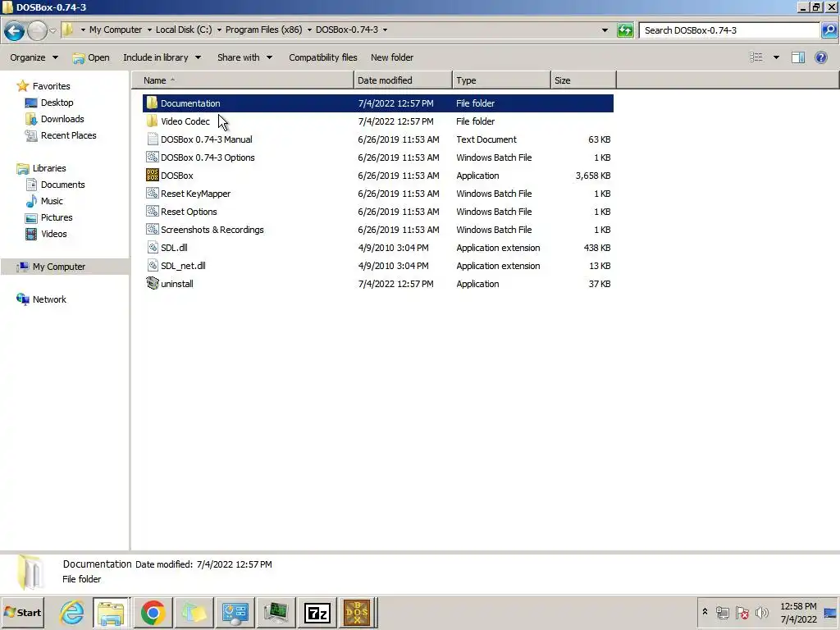Expand the DOSBox-0.74-3 breadcrumb arrow
840x630 pixels.
(385, 30)
